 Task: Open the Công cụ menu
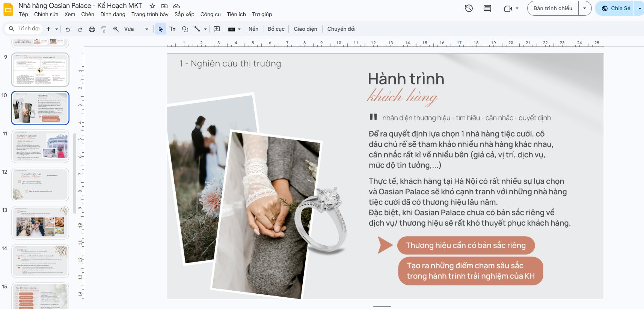tap(210, 14)
